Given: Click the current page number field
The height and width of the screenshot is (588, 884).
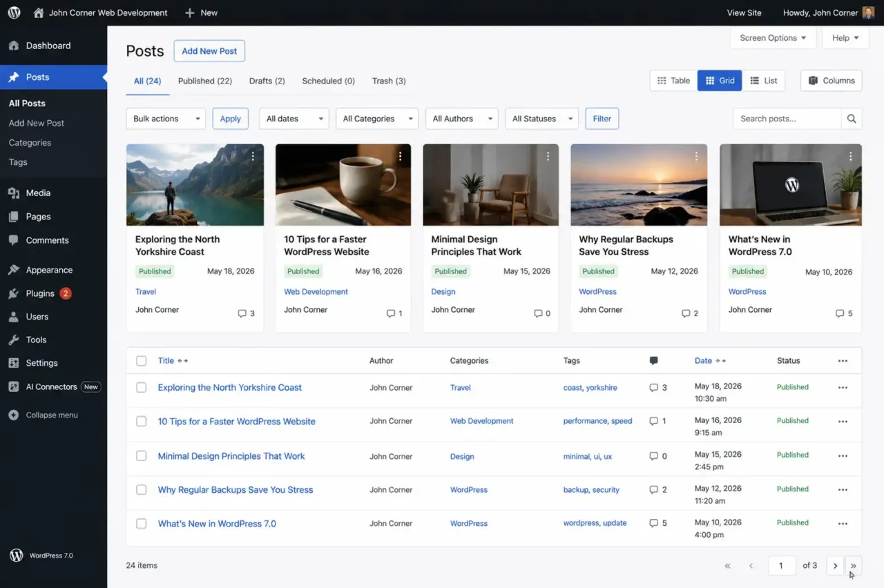Looking at the screenshot, I should tap(781, 565).
